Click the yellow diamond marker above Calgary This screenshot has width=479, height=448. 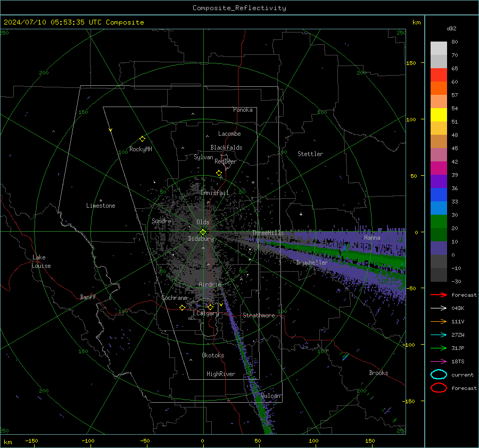[210, 307]
